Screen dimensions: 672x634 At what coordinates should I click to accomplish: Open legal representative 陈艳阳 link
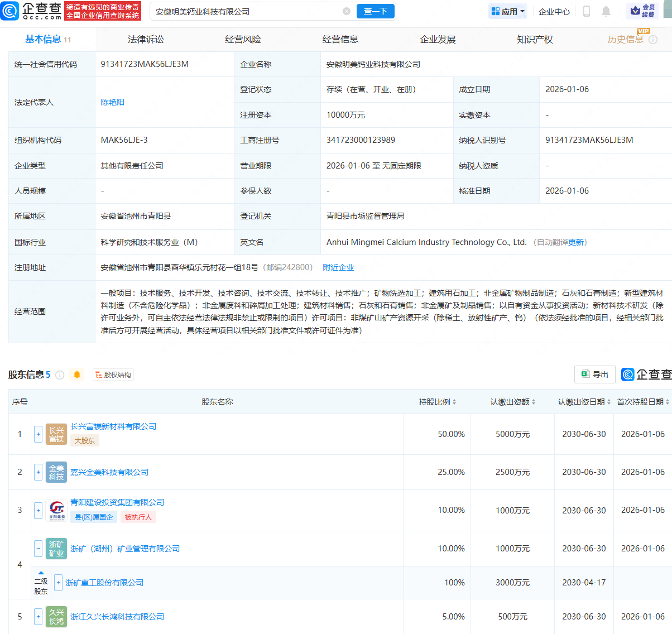112,102
